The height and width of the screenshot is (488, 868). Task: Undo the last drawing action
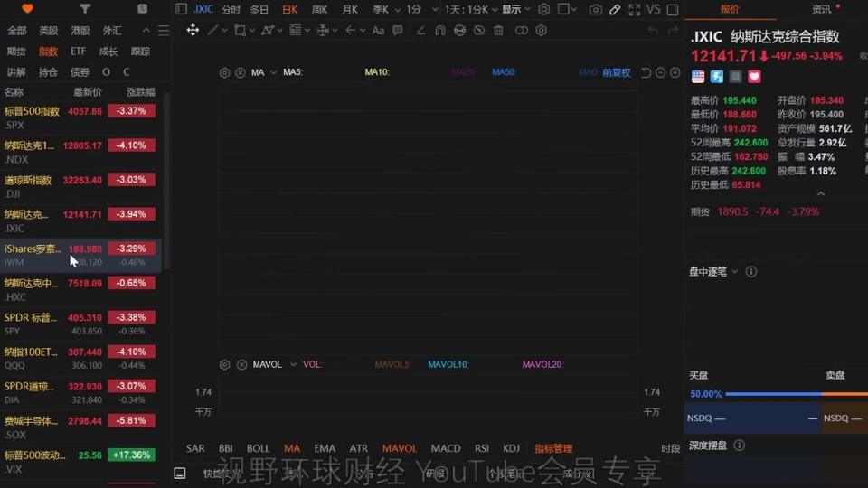[x=653, y=31]
